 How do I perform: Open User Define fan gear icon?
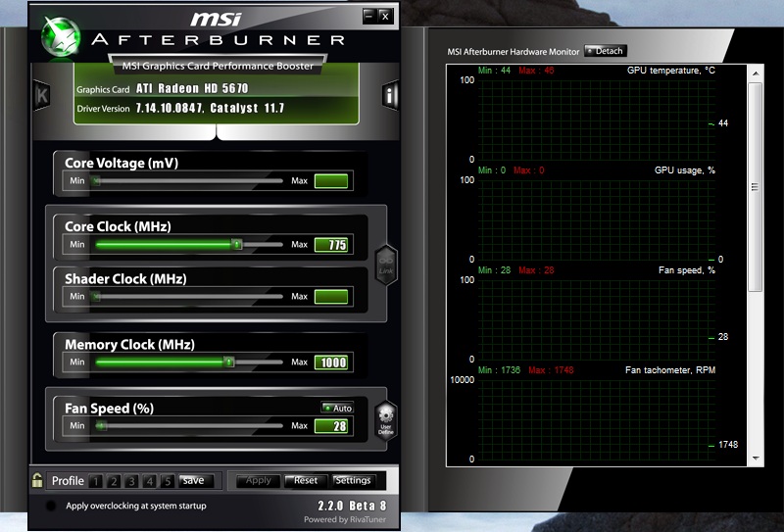coord(386,421)
